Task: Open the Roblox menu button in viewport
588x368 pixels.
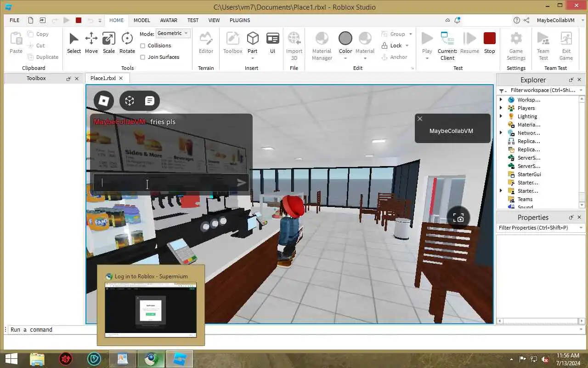Action: click(104, 101)
